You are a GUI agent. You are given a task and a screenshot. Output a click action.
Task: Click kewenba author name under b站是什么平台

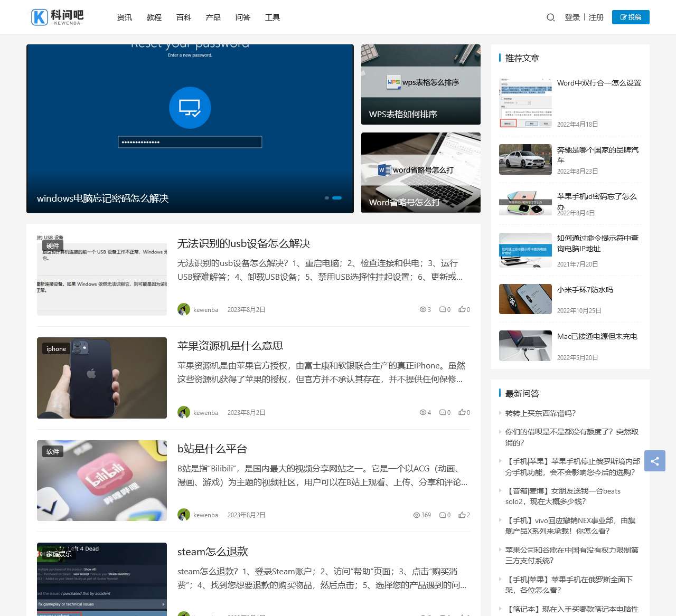(x=205, y=515)
